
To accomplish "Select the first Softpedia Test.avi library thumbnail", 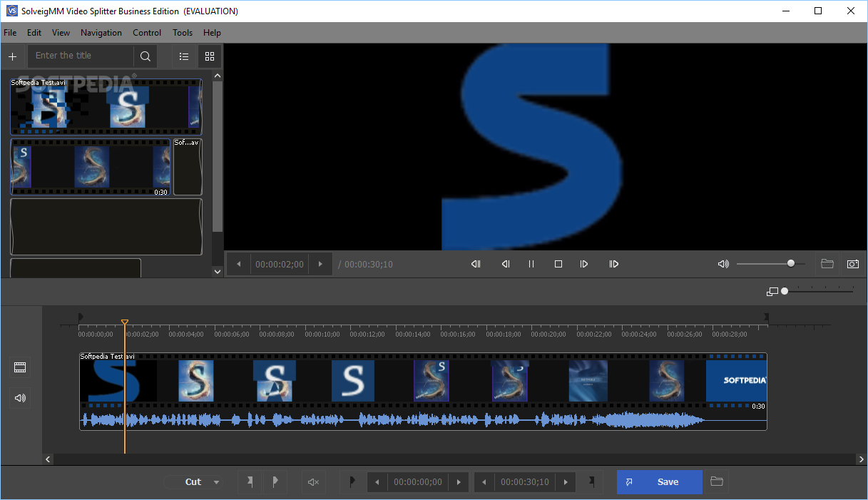I will click(x=106, y=107).
